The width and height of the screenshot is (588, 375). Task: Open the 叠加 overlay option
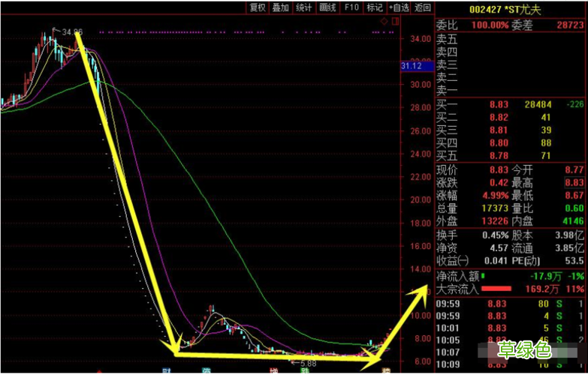[280, 7]
